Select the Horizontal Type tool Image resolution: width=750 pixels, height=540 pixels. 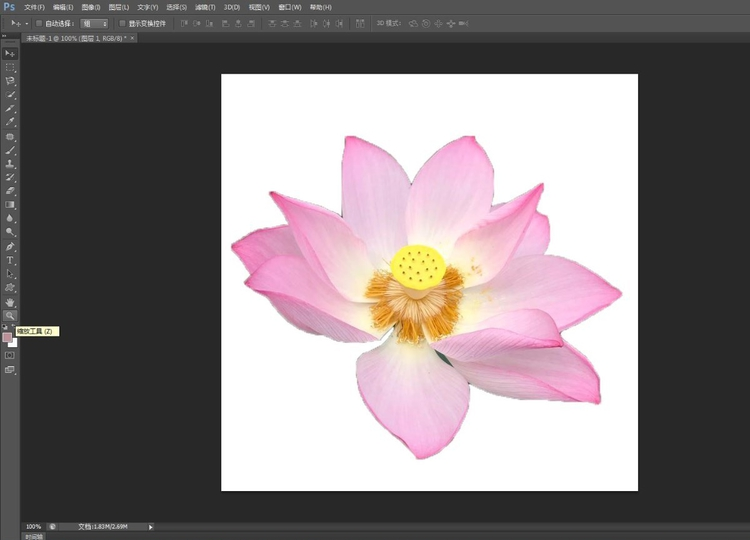click(x=10, y=260)
